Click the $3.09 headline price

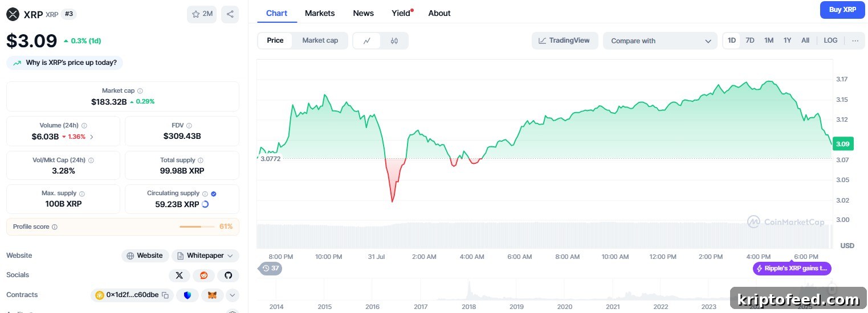tap(32, 41)
